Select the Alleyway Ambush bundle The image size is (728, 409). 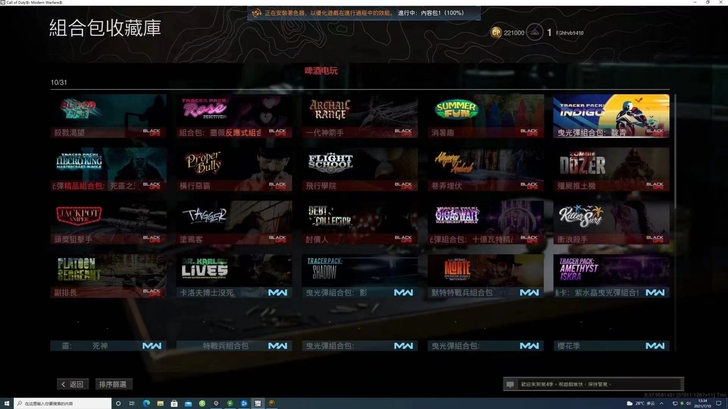pos(486,169)
